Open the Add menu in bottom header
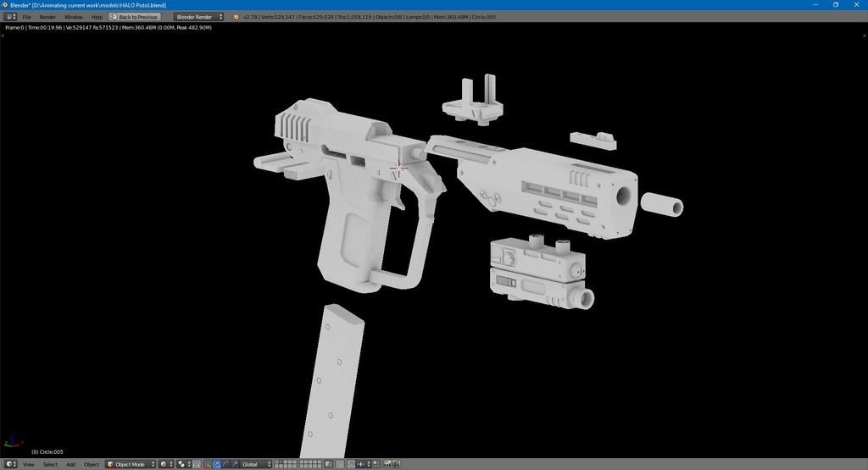The height and width of the screenshot is (470, 868). (71, 464)
